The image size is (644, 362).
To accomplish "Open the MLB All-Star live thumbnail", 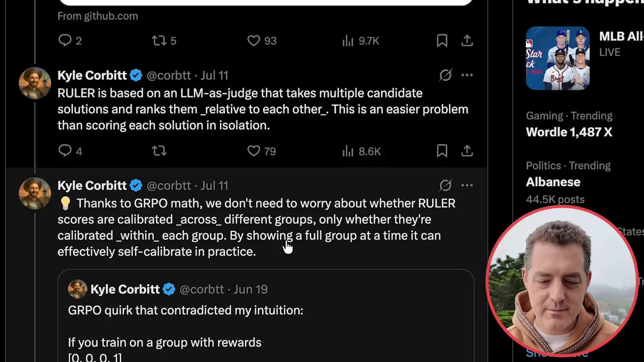I will [x=557, y=58].
